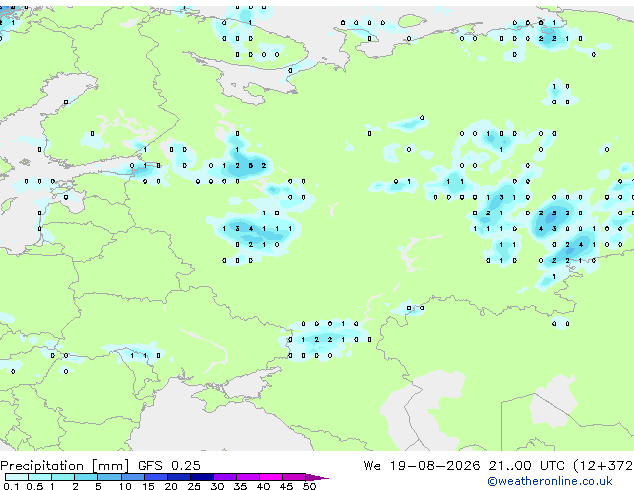
Task: Select the legend value '10'
Action: [125, 486]
